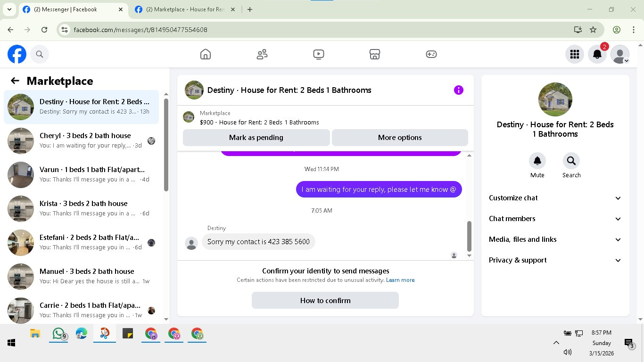Expand the Media, files and links section
This screenshot has height=362, width=644.
555,239
